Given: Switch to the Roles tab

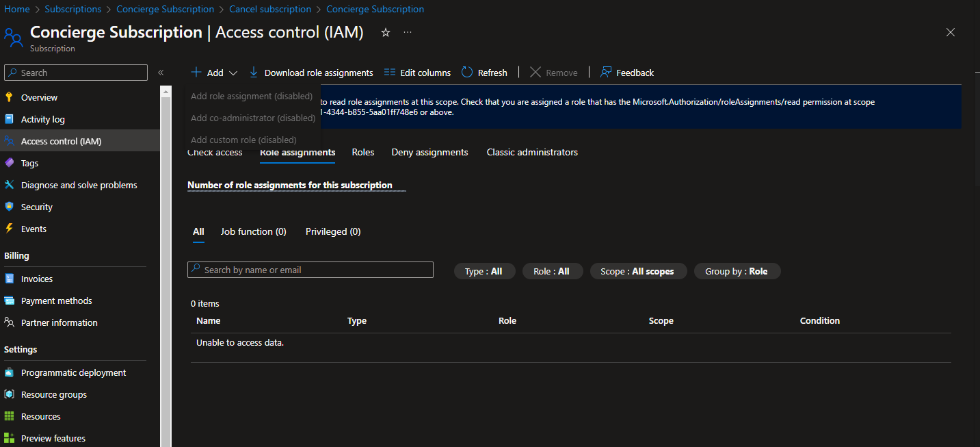Looking at the screenshot, I should coord(362,152).
